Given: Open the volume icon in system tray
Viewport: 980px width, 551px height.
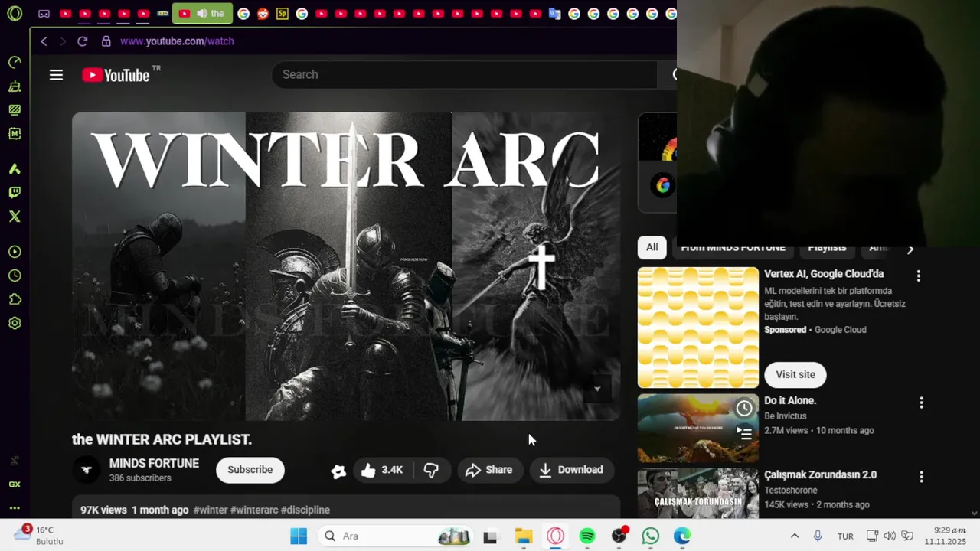Looking at the screenshot, I should click(890, 536).
